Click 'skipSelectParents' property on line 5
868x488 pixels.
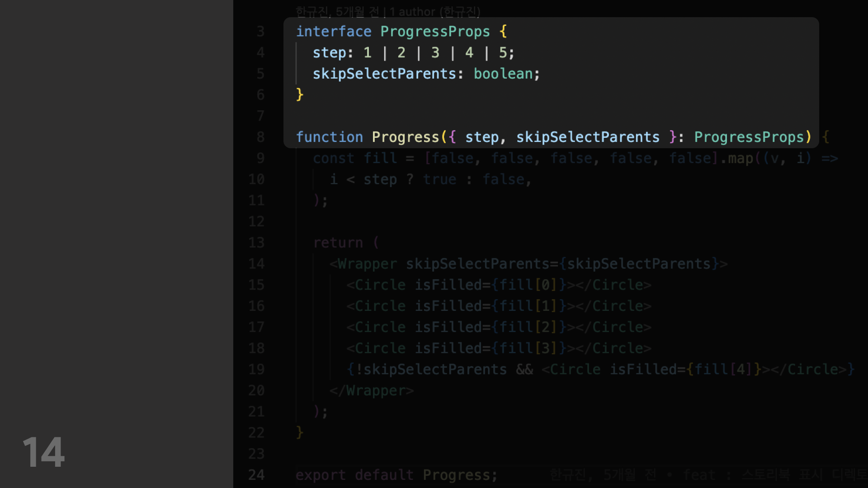384,74
